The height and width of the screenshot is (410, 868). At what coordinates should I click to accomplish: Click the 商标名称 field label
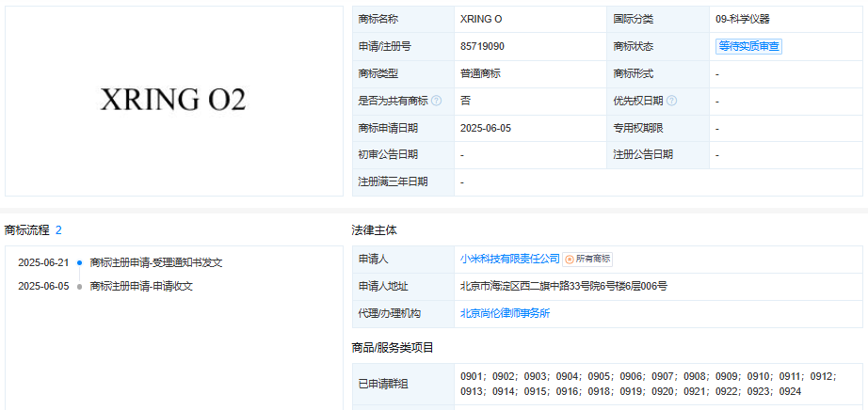tap(378, 20)
